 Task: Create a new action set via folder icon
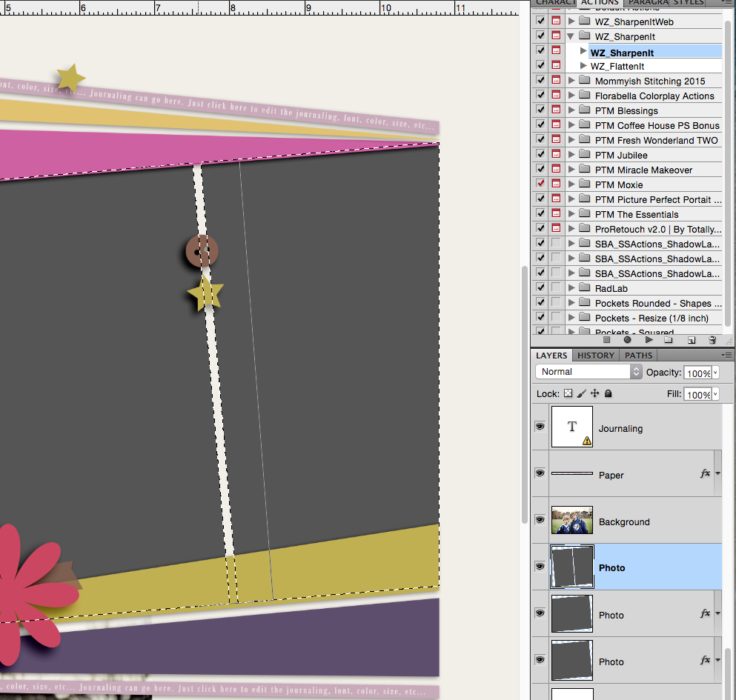point(669,339)
